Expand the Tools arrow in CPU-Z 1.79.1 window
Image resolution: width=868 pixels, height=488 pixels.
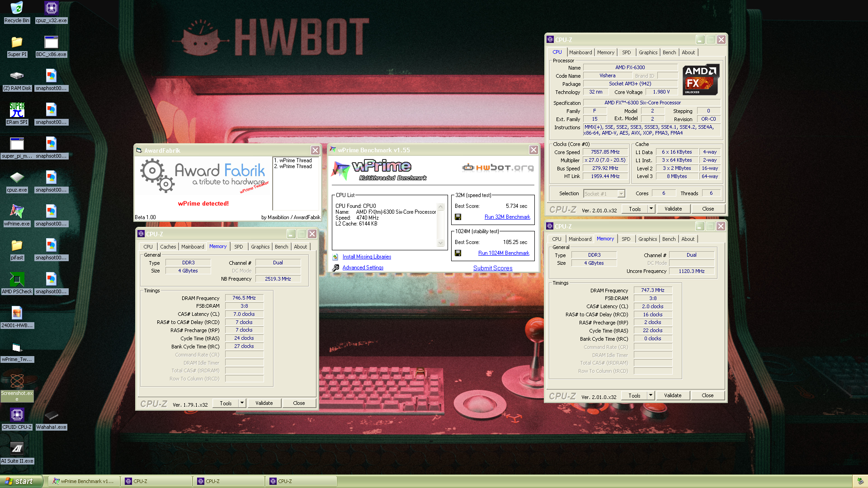[x=242, y=403]
